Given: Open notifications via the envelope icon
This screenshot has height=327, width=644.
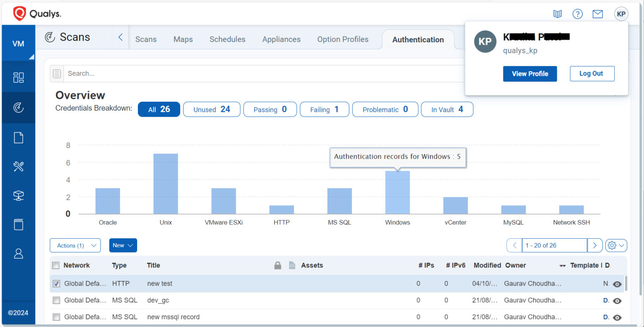Looking at the screenshot, I should [597, 14].
